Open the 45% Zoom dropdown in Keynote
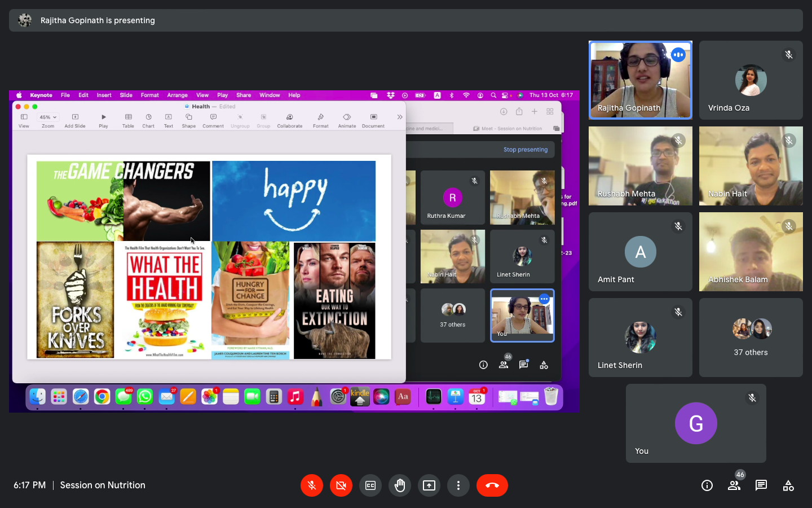 point(48,117)
